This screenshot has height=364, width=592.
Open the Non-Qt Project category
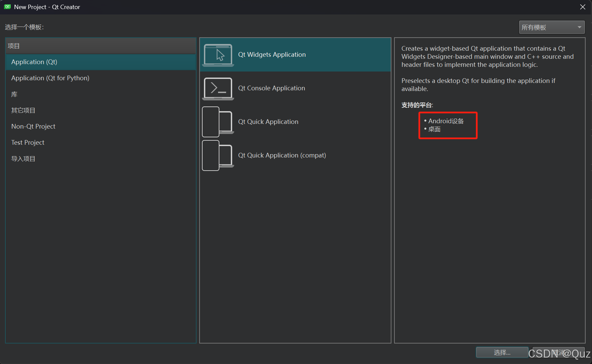pyautogui.click(x=33, y=126)
